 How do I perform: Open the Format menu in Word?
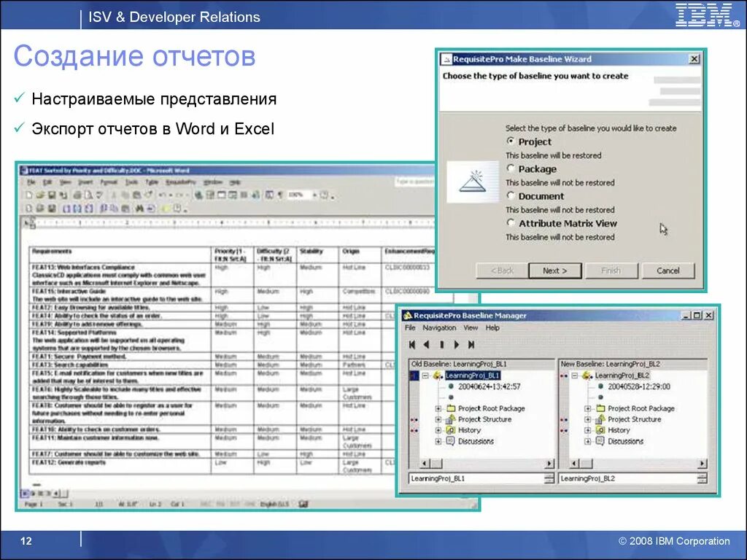109,182
